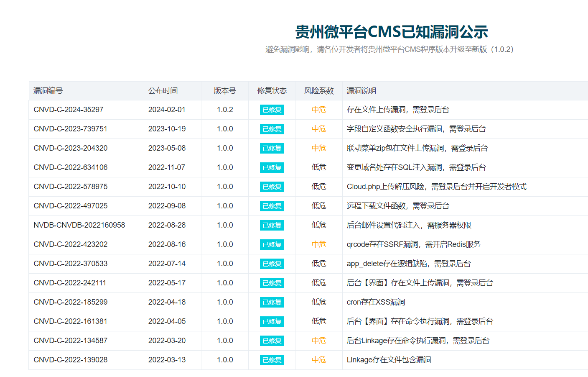Click description 后台Linkage存在命令执行漏洞
This screenshot has height=377, width=588.
coord(396,341)
